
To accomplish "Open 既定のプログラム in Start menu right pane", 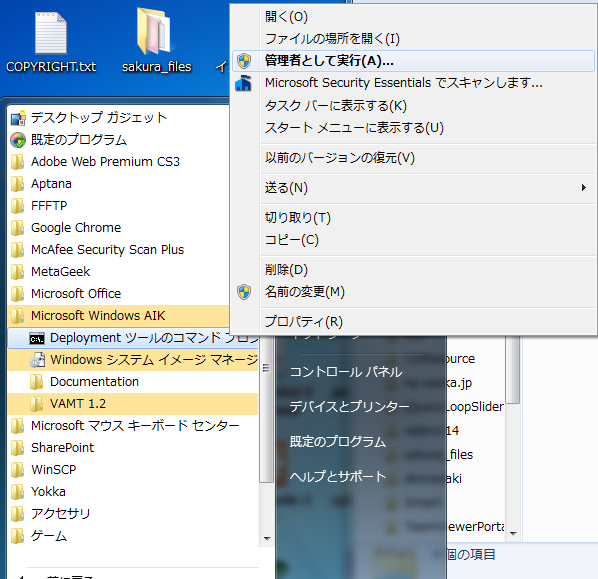I will click(x=338, y=442).
